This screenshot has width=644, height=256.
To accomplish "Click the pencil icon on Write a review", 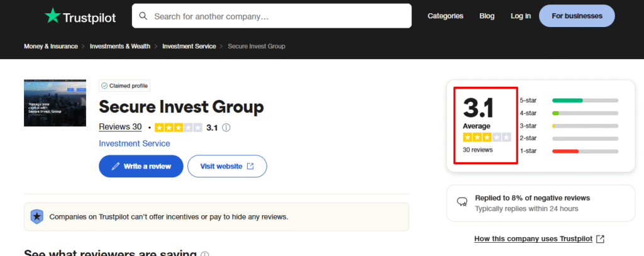I will (116, 167).
